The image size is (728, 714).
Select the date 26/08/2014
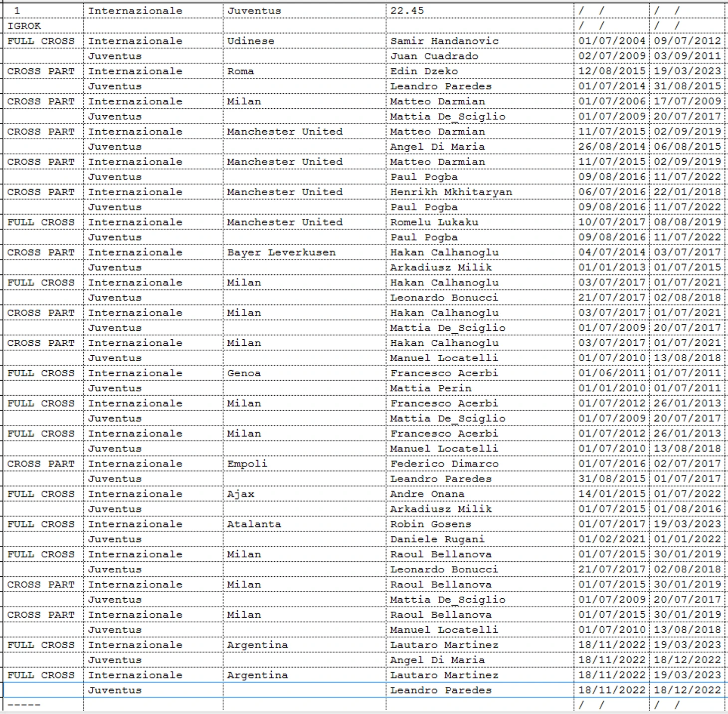point(612,146)
